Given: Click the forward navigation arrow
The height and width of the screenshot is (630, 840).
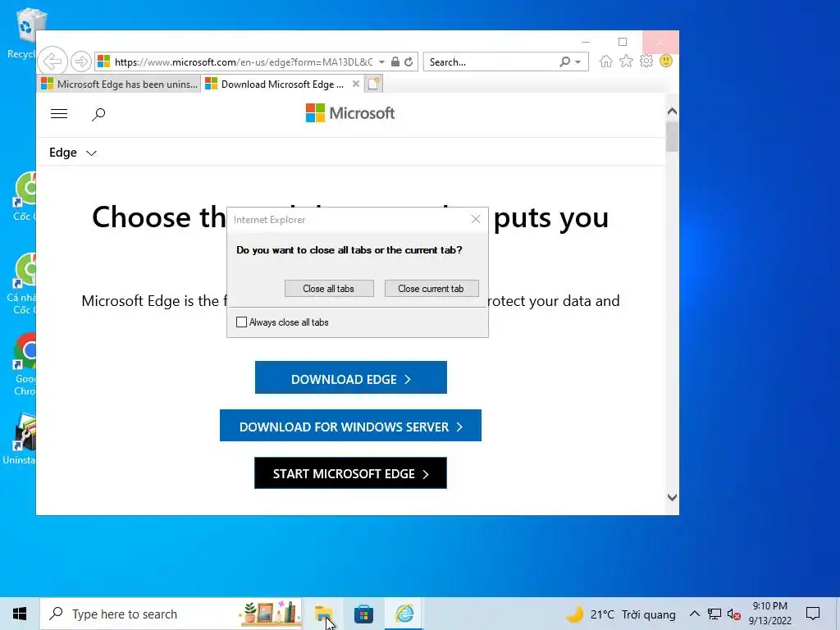Looking at the screenshot, I should coord(81,62).
